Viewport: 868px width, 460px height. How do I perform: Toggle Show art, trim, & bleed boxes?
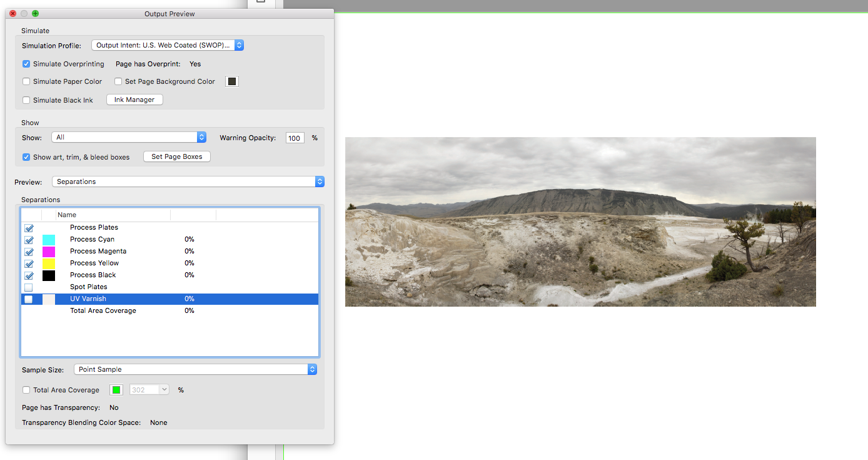pos(26,157)
